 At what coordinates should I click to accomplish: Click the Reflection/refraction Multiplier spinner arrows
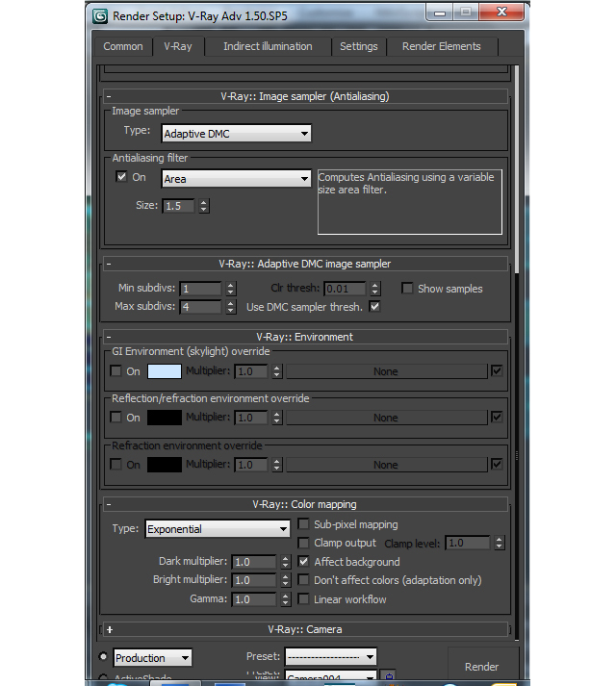[276, 418]
